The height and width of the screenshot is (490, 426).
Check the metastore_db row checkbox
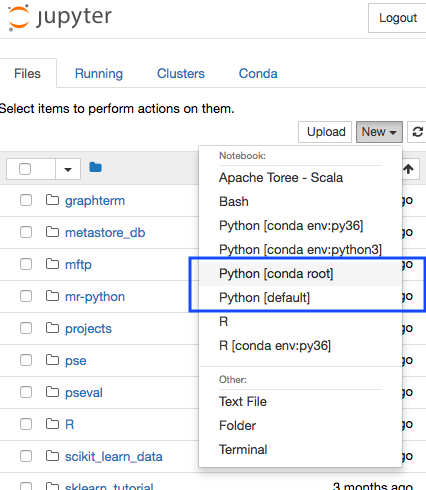click(x=26, y=232)
